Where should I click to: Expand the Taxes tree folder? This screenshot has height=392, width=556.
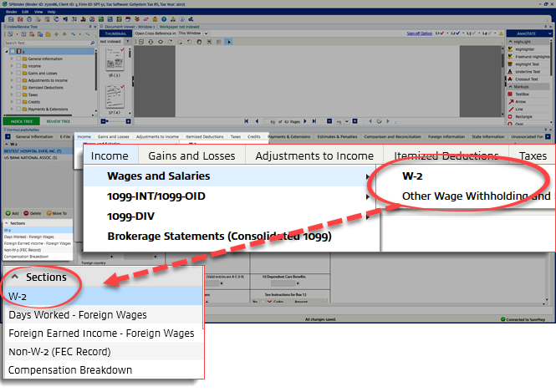(x=12, y=94)
